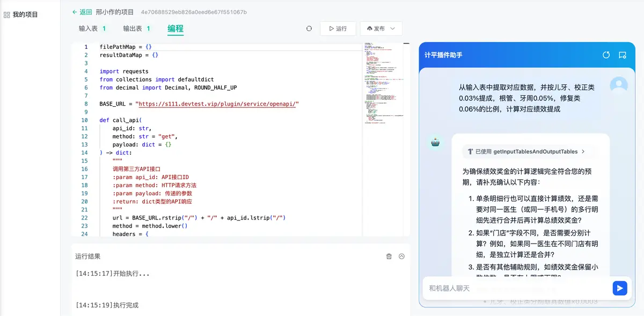Click the project ID text 4e70688529eb...
The image size is (644, 316).
194,12
